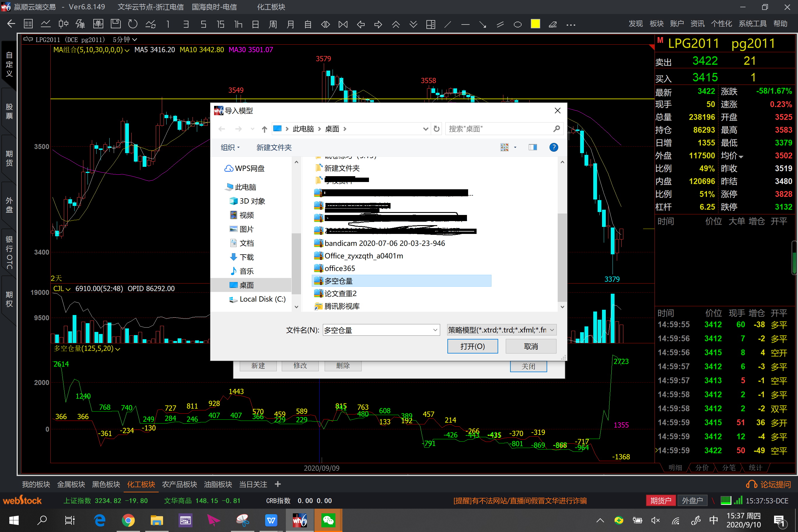Click the 打开(O) button
Viewport: 798px width, 532px height.
click(473, 346)
